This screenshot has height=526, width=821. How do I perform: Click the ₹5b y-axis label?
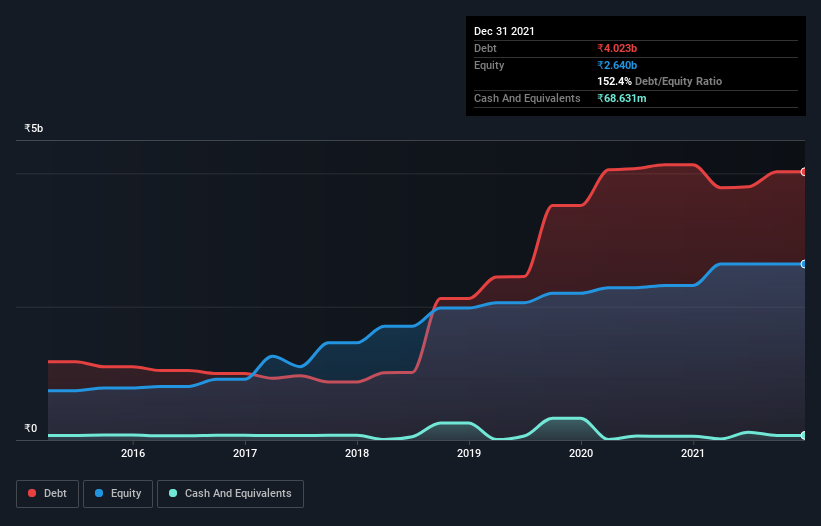point(34,128)
